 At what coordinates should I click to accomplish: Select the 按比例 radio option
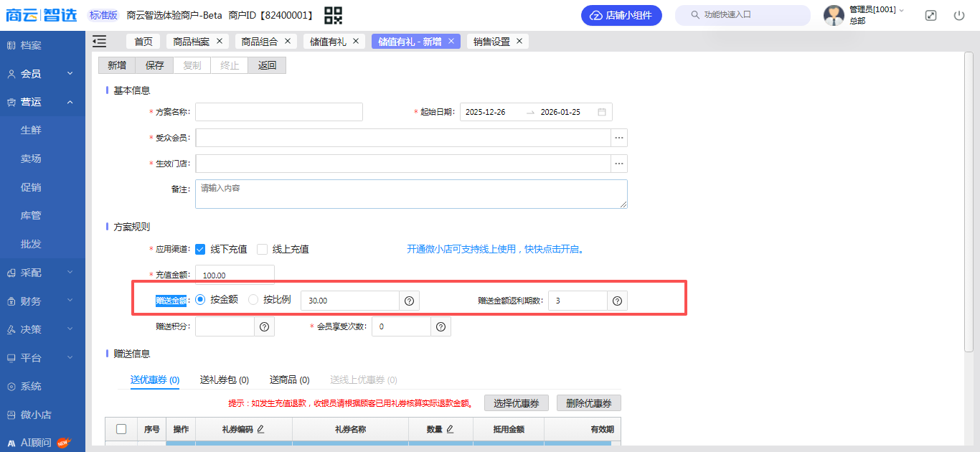253,300
